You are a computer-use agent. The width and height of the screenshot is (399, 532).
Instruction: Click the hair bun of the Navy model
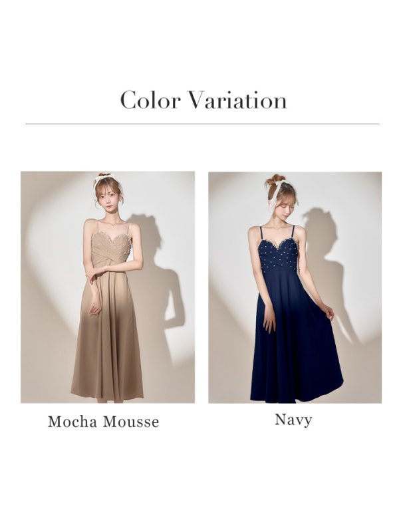[275, 179]
